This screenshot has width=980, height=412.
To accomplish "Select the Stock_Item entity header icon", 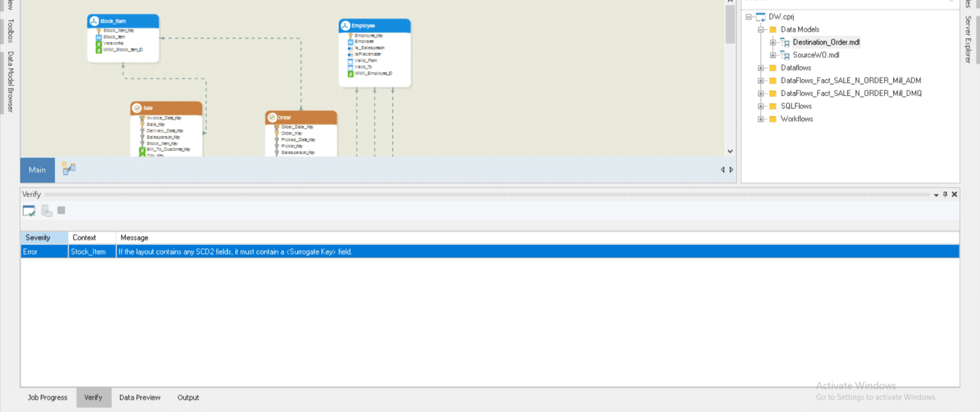I will 94,21.
